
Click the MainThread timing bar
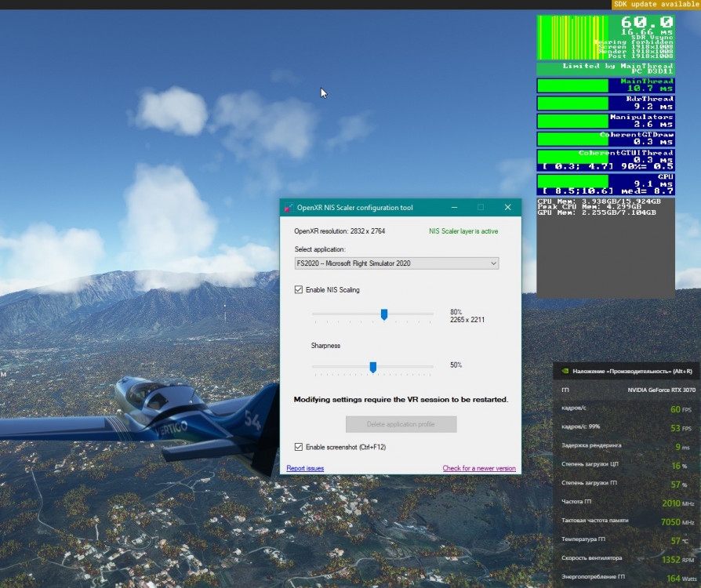click(573, 85)
